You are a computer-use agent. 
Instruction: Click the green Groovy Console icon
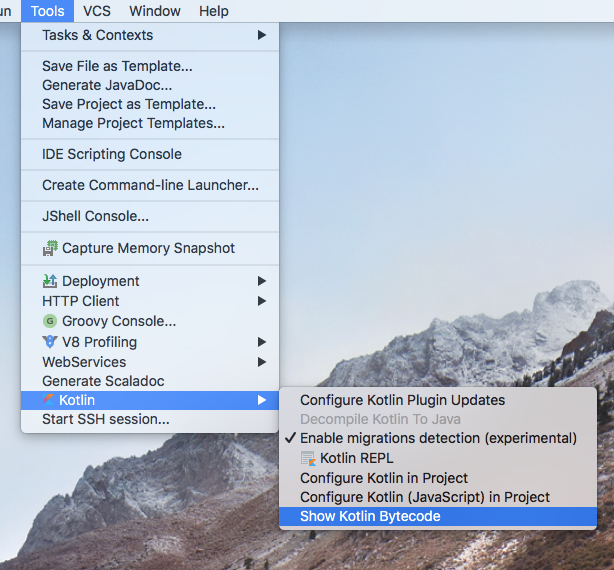pos(50,321)
